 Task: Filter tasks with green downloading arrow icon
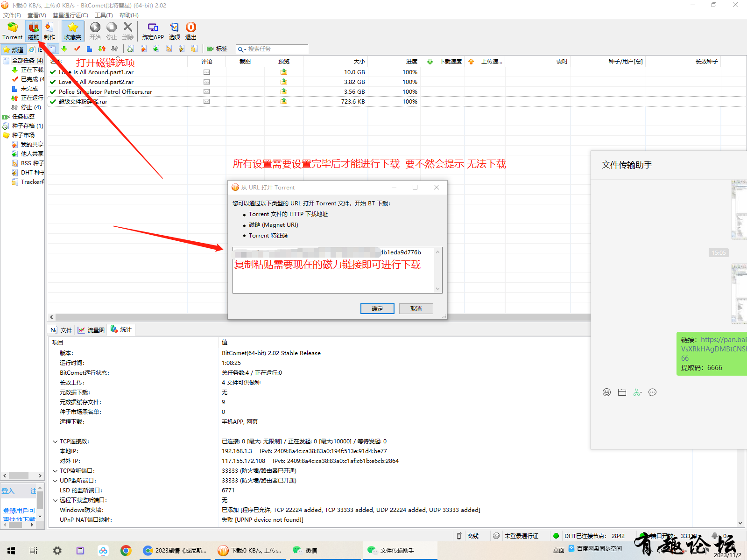(x=64, y=49)
